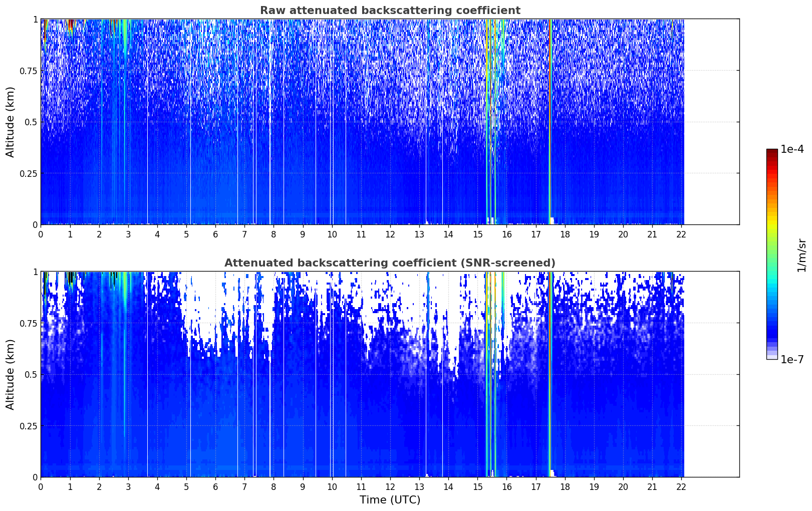This screenshot has height=511, width=812.
Task: Click the bottom plot's "Altitude (km)" label
Action: tap(11, 374)
